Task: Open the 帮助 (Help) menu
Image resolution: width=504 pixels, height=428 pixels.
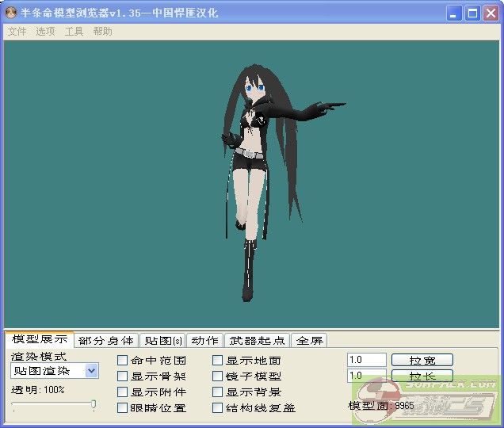Action: [x=102, y=32]
